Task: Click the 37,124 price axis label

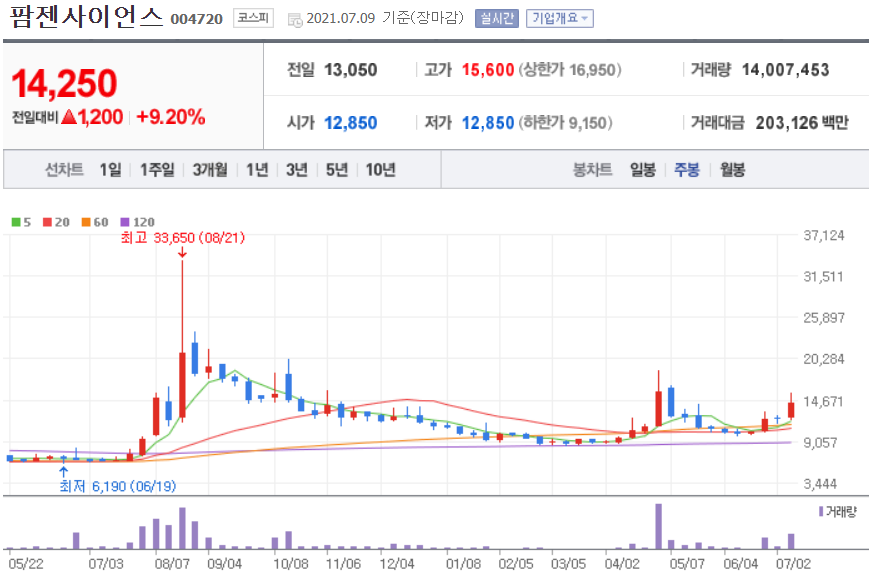Action: pos(824,236)
